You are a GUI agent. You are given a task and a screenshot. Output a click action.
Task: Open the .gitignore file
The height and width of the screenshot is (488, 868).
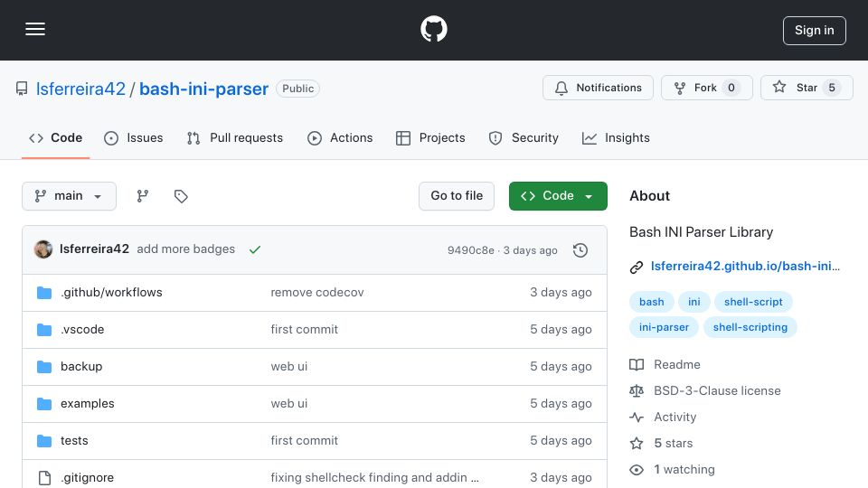[x=87, y=477]
